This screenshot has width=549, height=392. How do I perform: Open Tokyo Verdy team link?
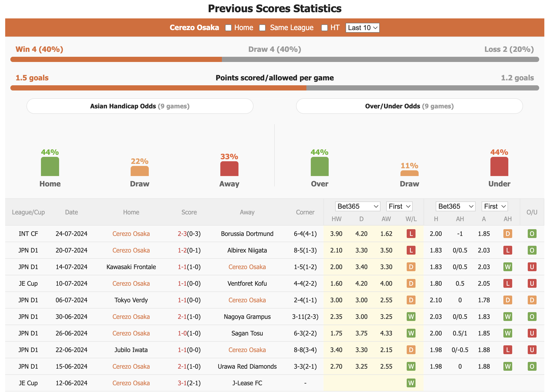131,300
